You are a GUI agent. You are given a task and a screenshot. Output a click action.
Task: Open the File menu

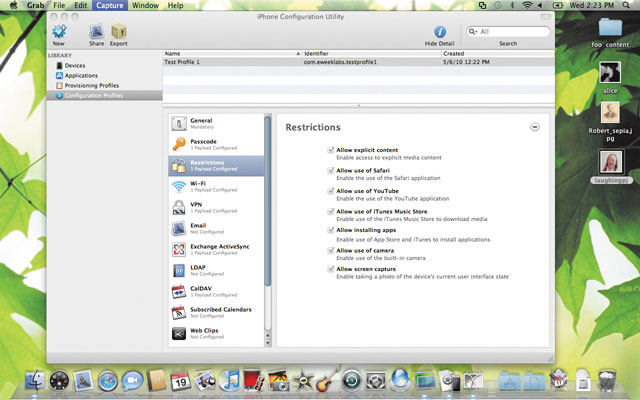click(59, 5)
